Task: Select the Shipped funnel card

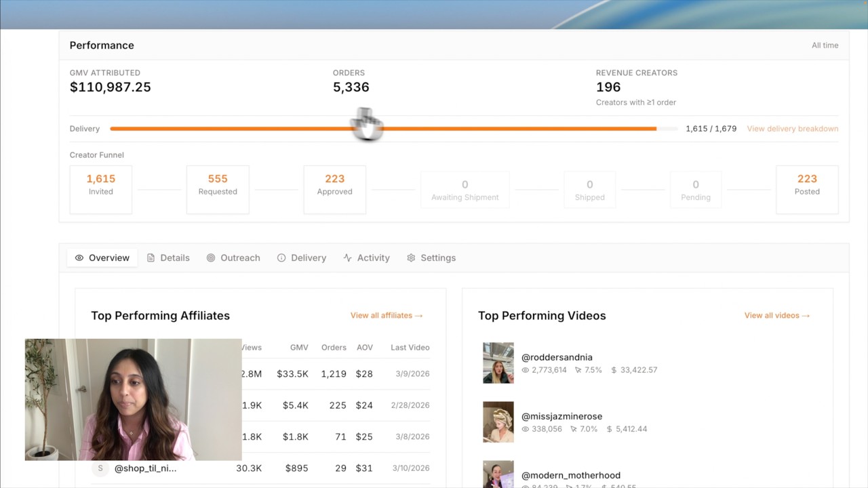Action: click(590, 190)
